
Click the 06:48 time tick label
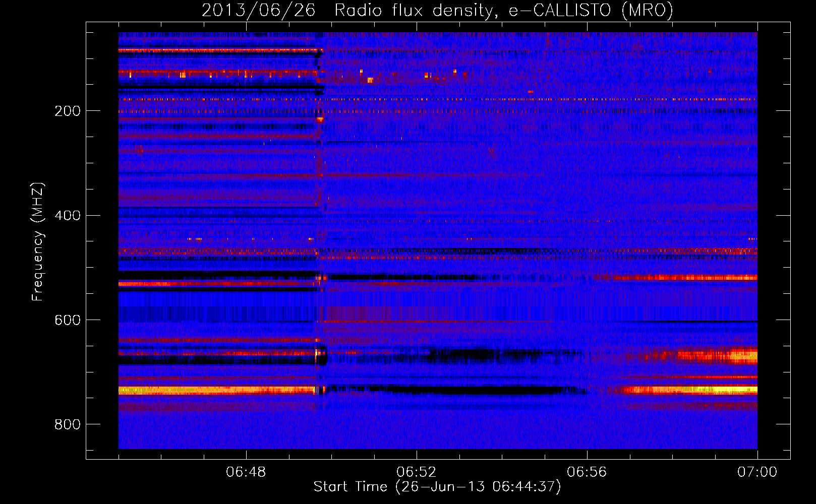[246, 472]
